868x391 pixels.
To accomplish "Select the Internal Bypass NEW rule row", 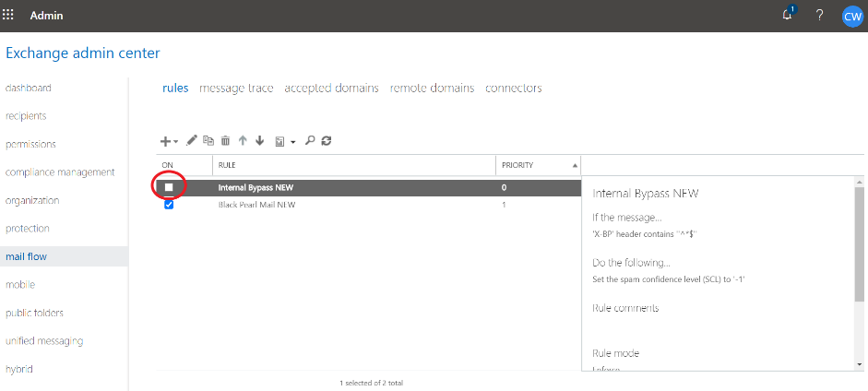I will [369, 187].
